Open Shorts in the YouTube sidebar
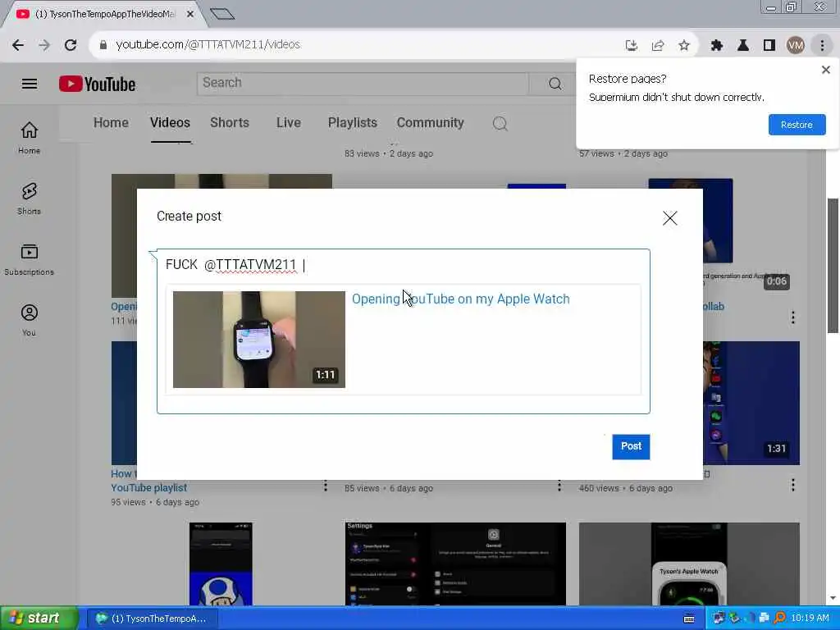The height and width of the screenshot is (630, 840). click(x=29, y=199)
